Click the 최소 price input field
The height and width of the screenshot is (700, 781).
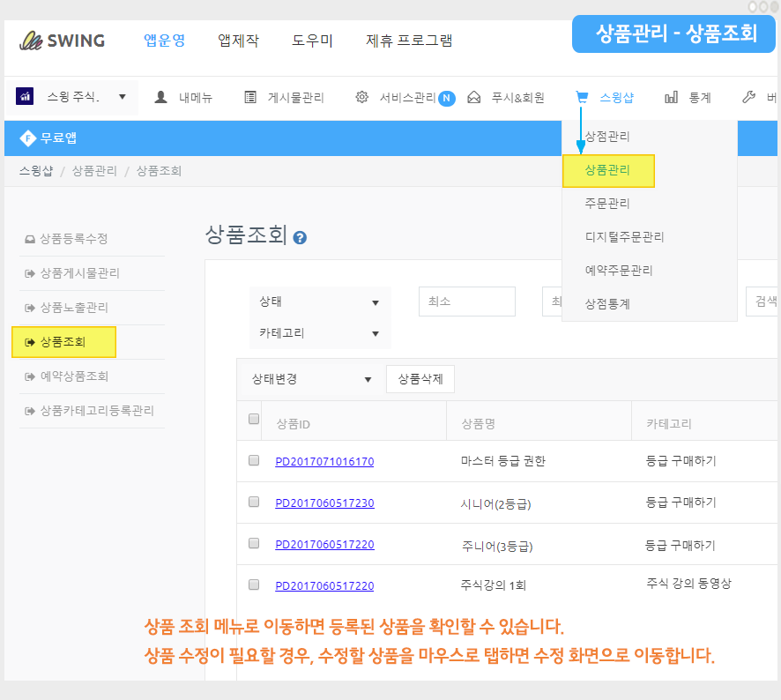[466, 302]
